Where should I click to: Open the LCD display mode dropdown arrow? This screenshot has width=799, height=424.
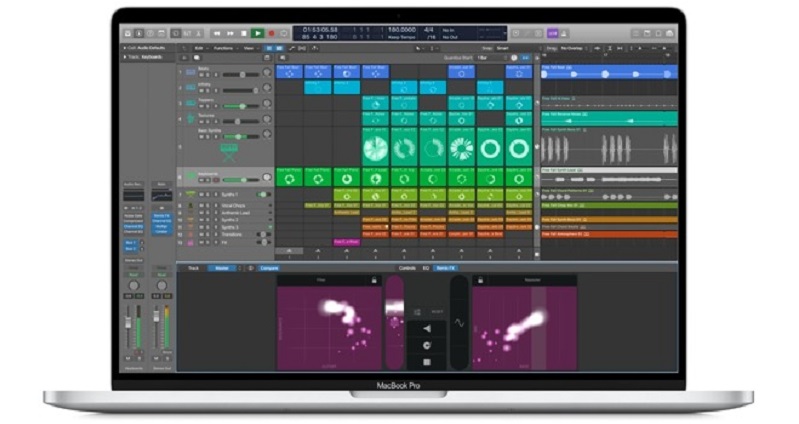(504, 34)
